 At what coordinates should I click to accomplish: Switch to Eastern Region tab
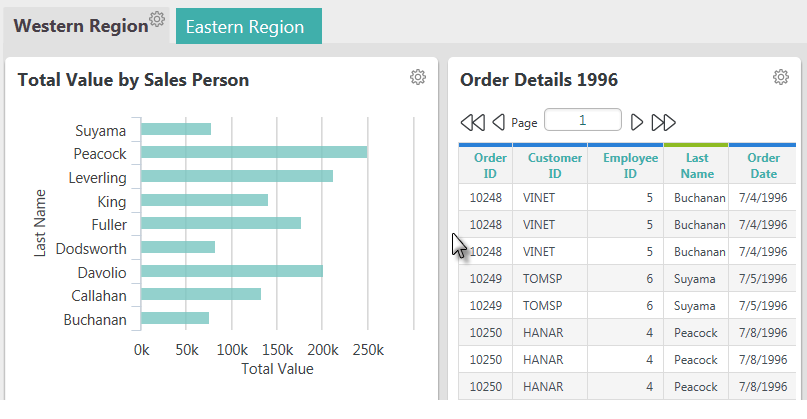[249, 26]
